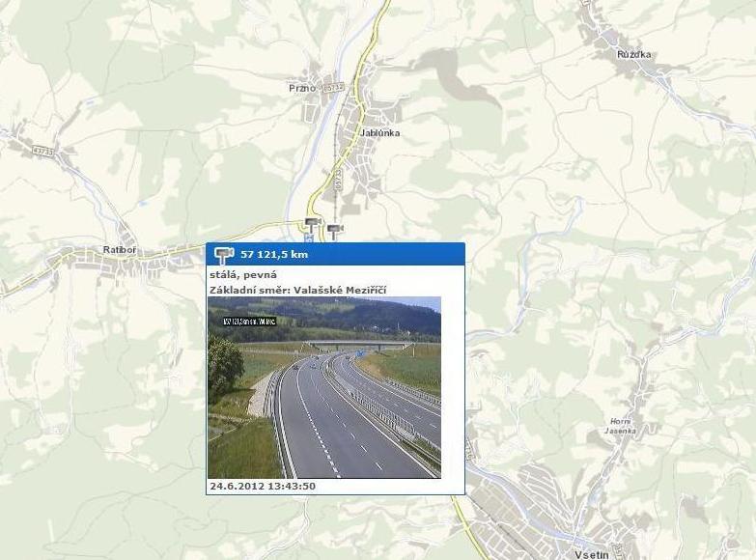Select the camera marker on road 57
Image resolution: width=756 pixels, height=560 pixels.
313,224
